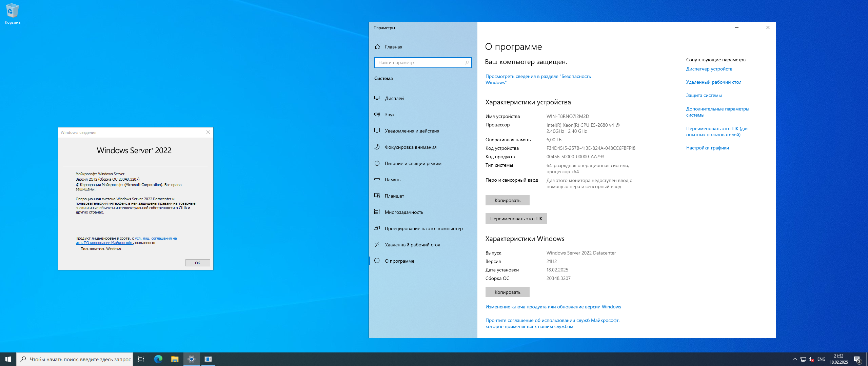The width and height of the screenshot is (868, 366).
Task: Click the Память storage icon
Action: [x=377, y=180]
